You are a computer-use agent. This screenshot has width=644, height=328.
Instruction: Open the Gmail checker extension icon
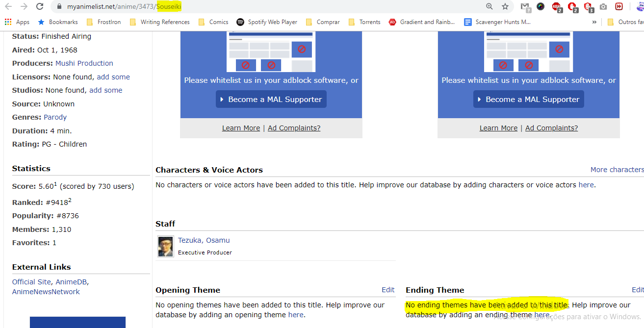(525, 7)
